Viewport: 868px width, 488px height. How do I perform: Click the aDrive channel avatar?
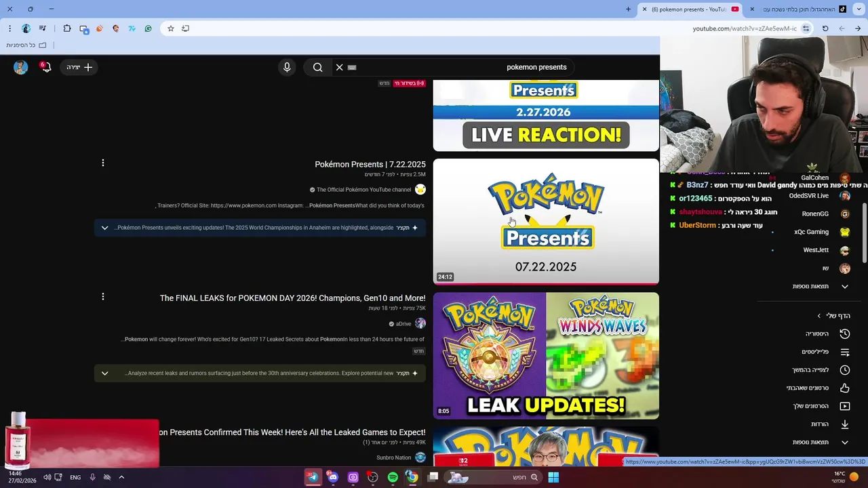(420, 324)
